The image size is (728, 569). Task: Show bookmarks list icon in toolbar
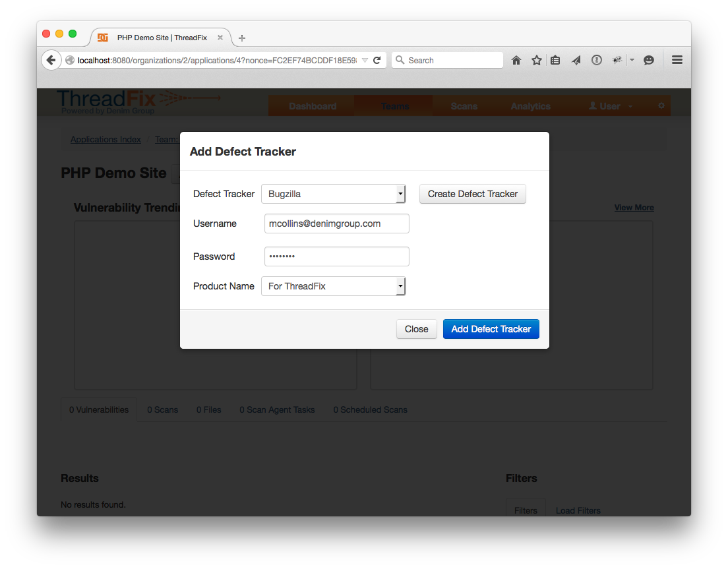click(555, 61)
